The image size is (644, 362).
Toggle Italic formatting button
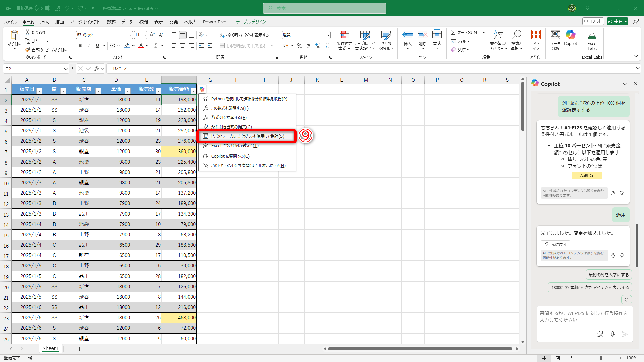[89, 46]
